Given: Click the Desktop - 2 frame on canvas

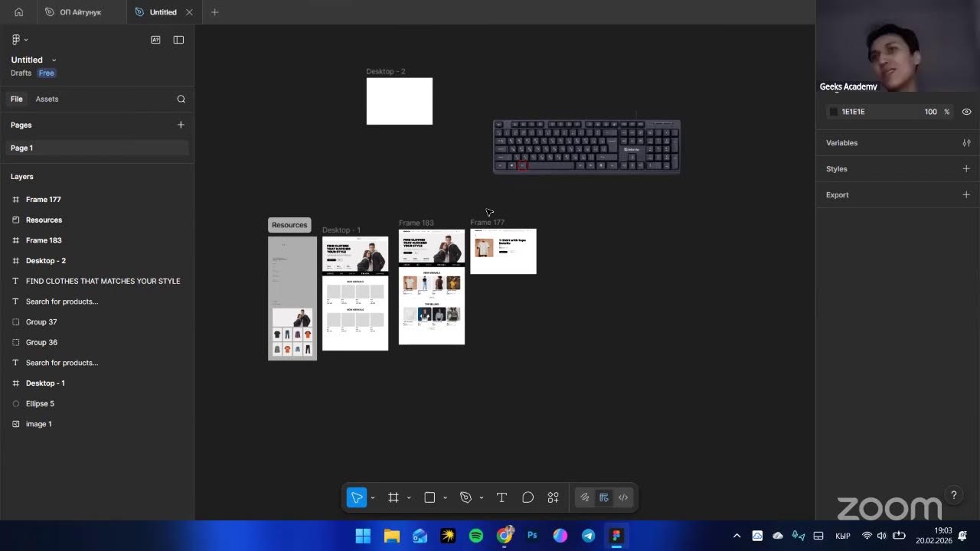Looking at the screenshot, I should 400,101.
